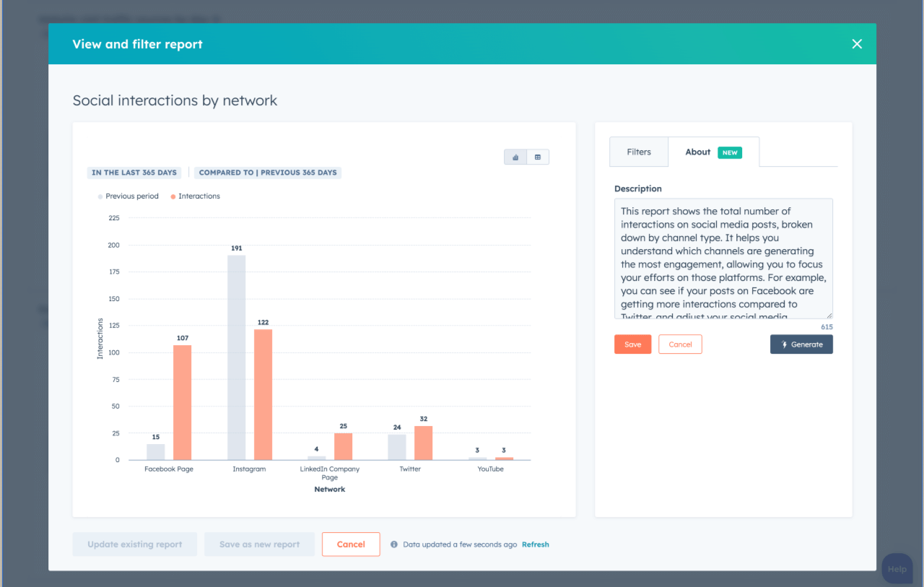Toggle the Previous period legend item
924x587 pixels.
(128, 196)
